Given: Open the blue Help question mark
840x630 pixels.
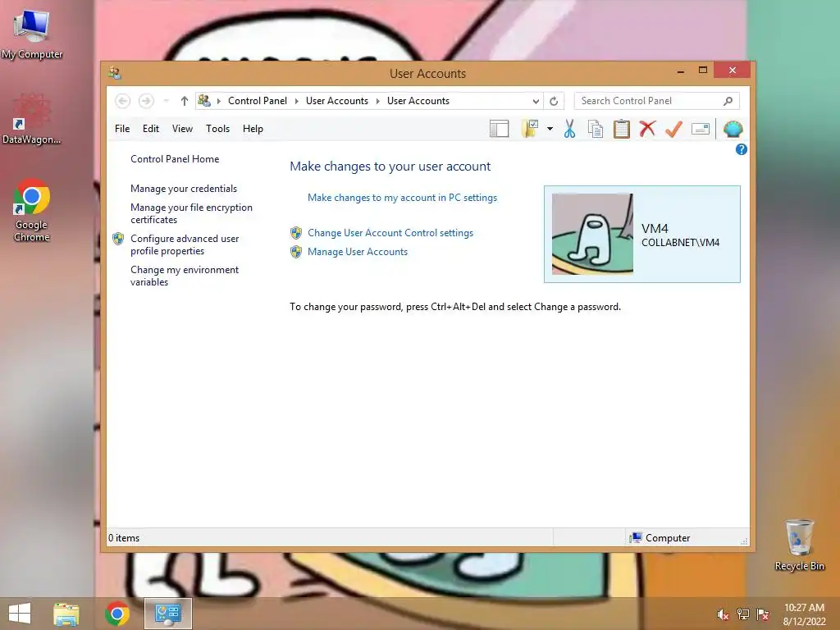Looking at the screenshot, I should (742, 149).
